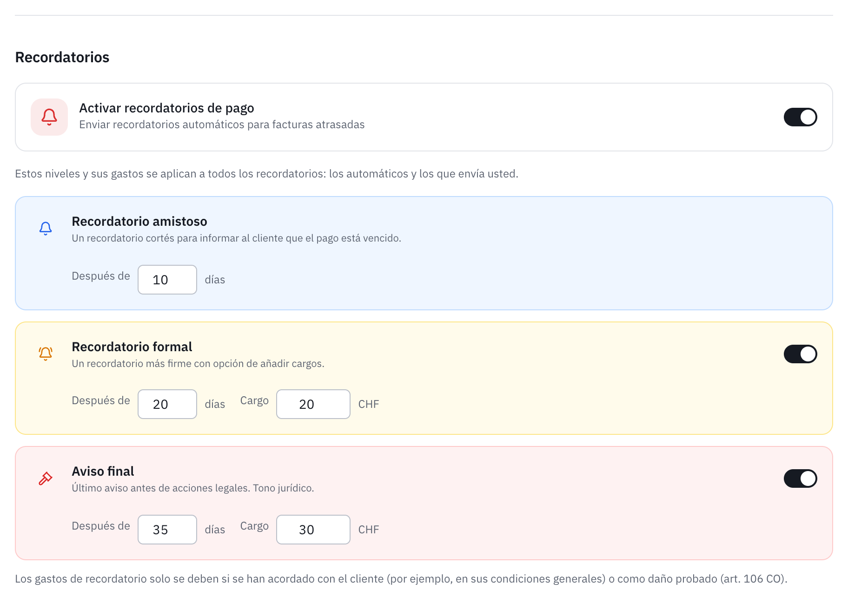Turn off the Recordatorio formal toggle

click(x=800, y=354)
